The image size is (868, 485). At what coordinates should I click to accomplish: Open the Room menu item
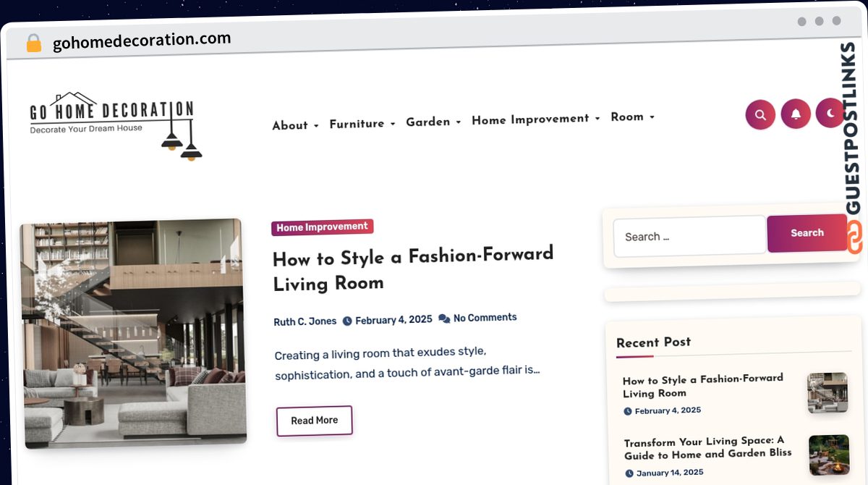(631, 117)
